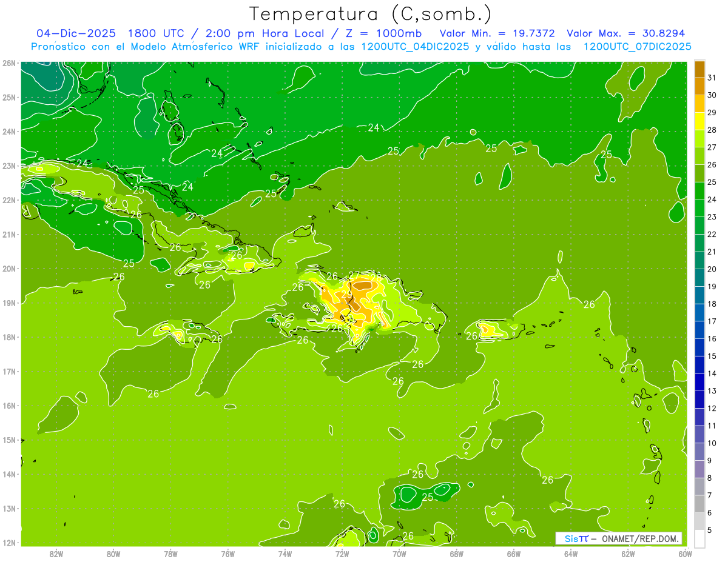Viewport: 728px width, 562px height.
Task: Click the 22N latitude label
Action: 8,200
